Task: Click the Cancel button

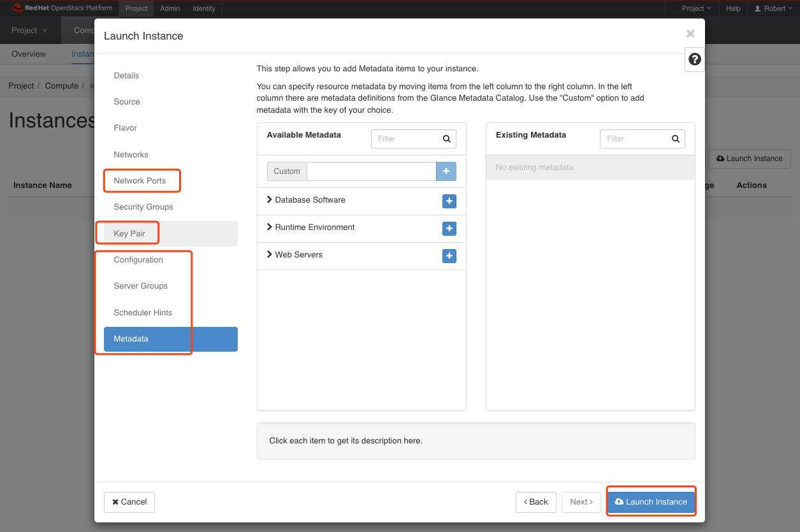Action: [129, 502]
